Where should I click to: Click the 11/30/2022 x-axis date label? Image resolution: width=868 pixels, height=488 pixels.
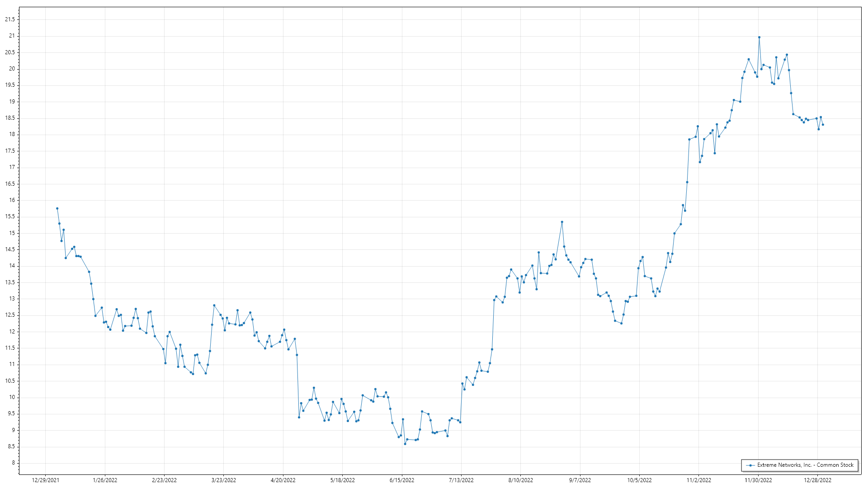pyautogui.click(x=758, y=480)
